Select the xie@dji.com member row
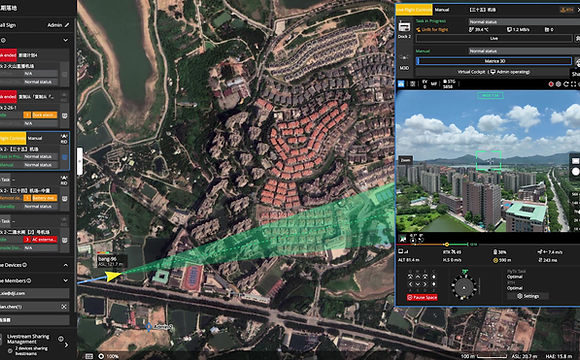 click(34, 293)
